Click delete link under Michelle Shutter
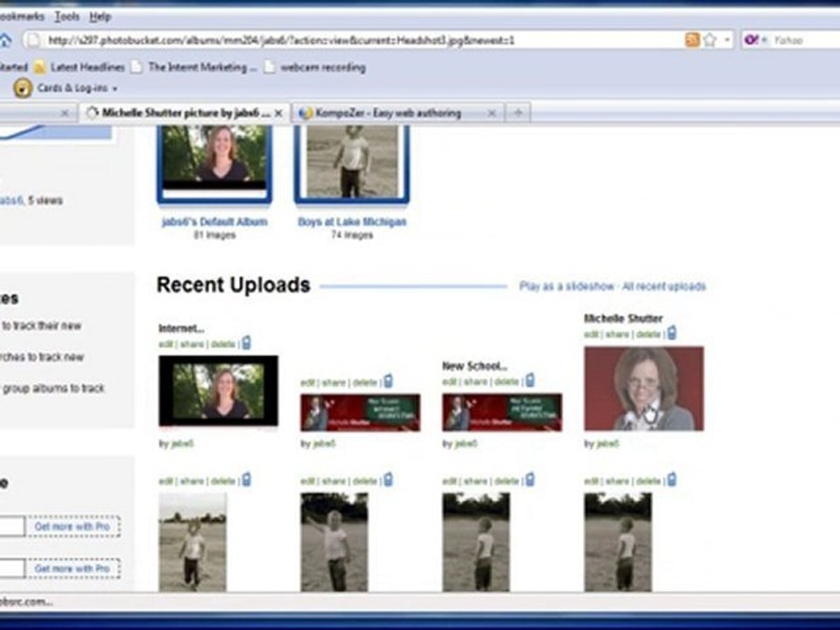 [x=648, y=334]
